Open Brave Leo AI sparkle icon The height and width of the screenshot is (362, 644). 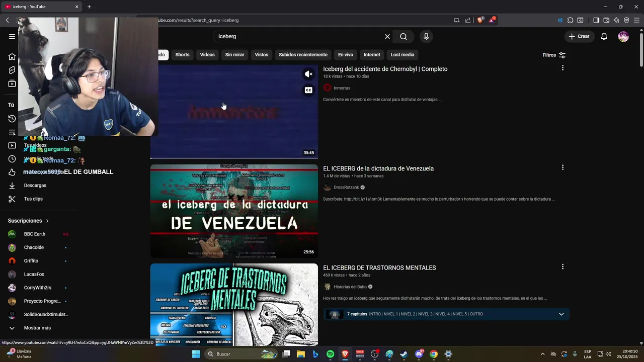[616, 20]
